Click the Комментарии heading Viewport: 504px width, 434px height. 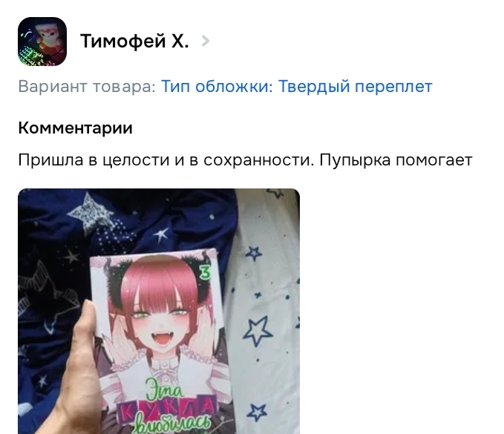pos(75,128)
